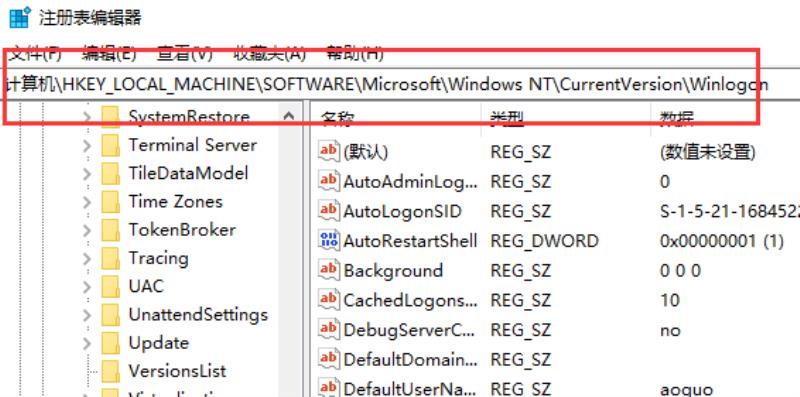Click the AutoLogonSID string value icon
The image size is (800, 397).
click(329, 210)
